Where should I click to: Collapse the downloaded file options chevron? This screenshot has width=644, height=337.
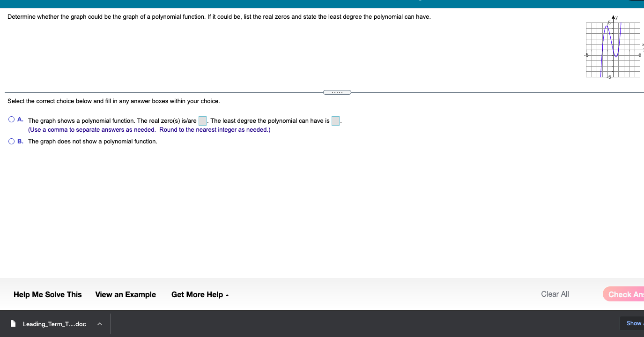pyautogui.click(x=99, y=324)
